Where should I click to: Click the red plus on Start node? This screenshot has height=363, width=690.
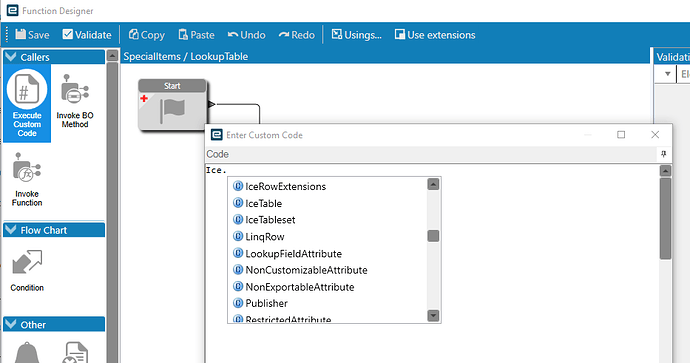(x=144, y=98)
